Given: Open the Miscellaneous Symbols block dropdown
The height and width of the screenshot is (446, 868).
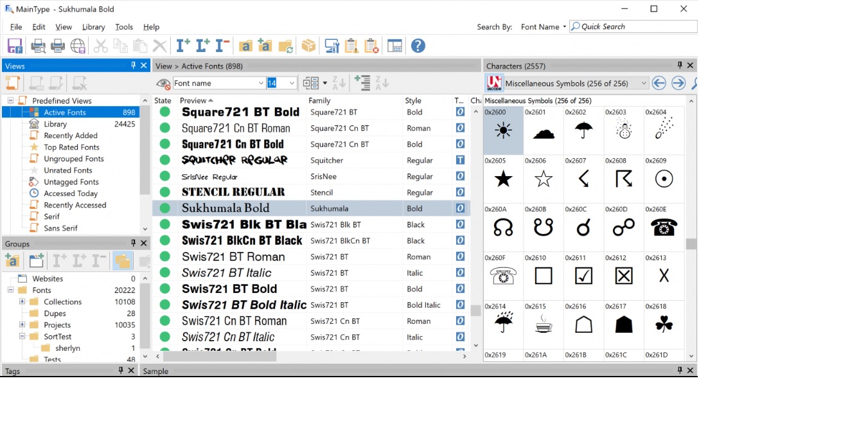Looking at the screenshot, I should click(644, 84).
